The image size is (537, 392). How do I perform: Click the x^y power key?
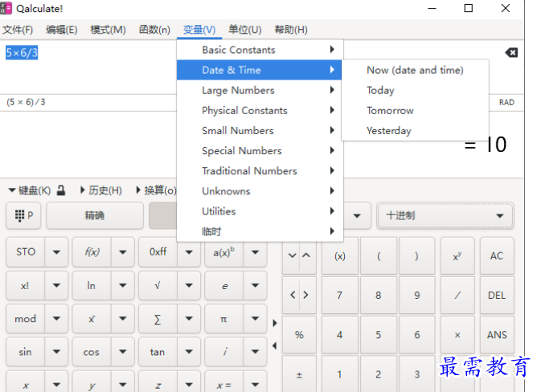457,256
